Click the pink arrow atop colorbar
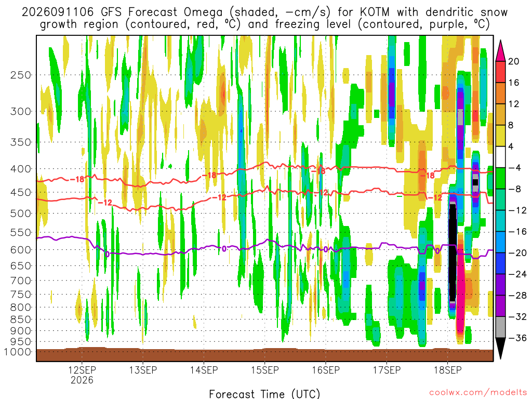The image size is (532, 399). [x=500, y=50]
